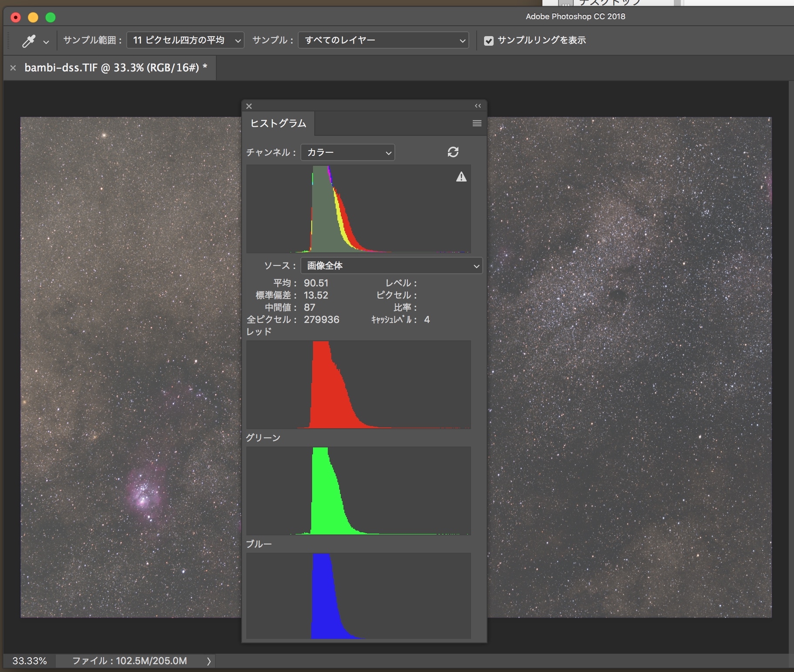Image resolution: width=794 pixels, height=672 pixels.
Task: Refresh the histogram with uncached data
Action: coord(453,152)
